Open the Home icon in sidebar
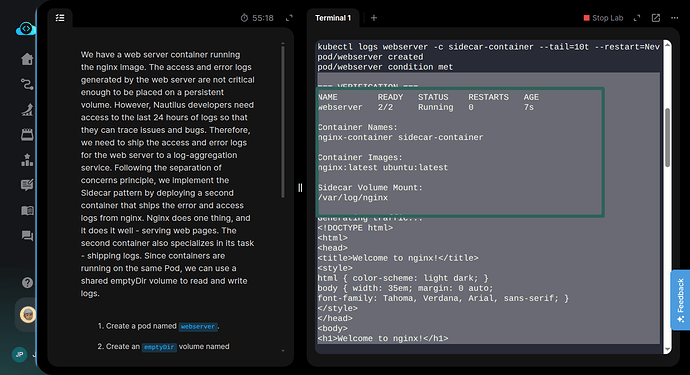The image size is (690, 375). 27,59
